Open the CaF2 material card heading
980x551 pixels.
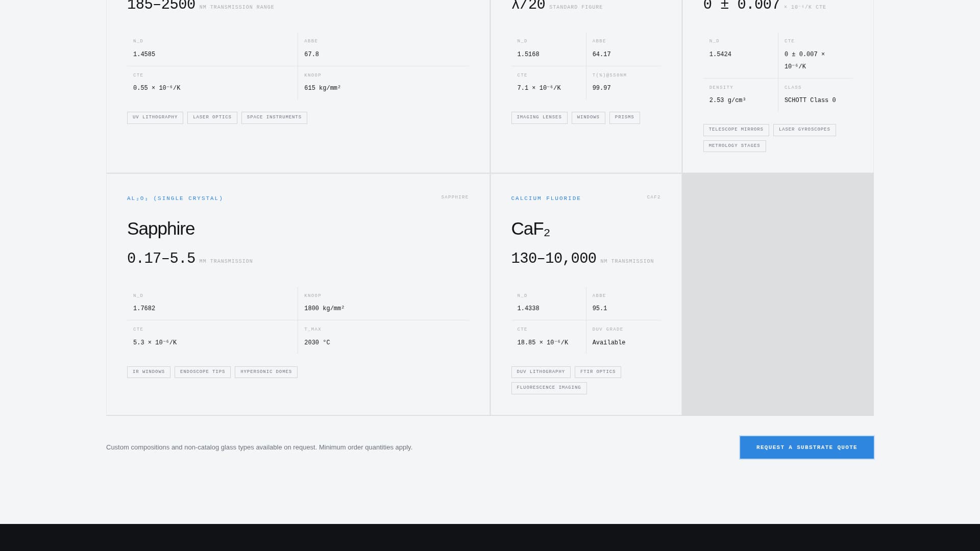530,229
